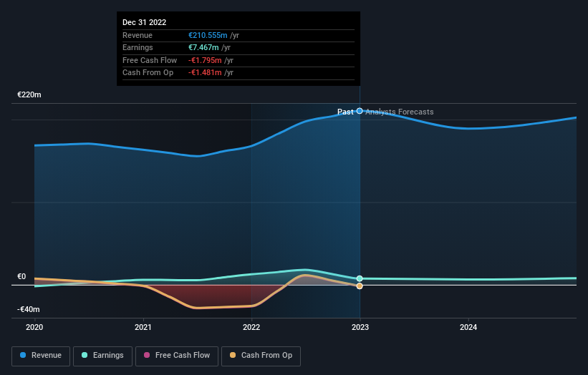
Task: Click the Revenue data point marker at 2023
Action: tap(360, 111)
